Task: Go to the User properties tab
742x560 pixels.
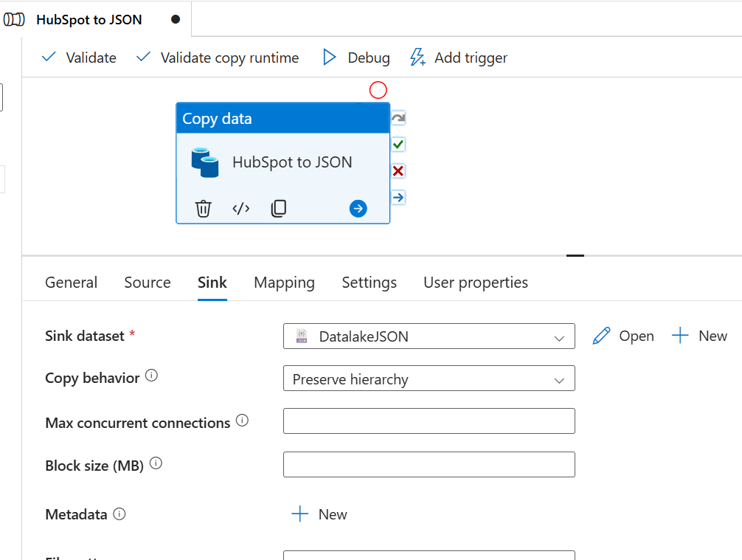Action: [475, 283]
